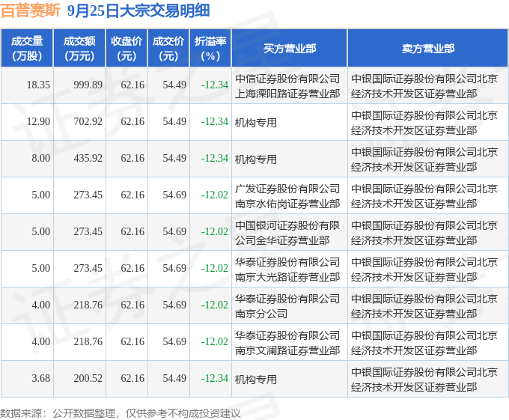509x420 pixels.
Task: Click the 买方营业部 column header
Action: click(x=289, y=49)
